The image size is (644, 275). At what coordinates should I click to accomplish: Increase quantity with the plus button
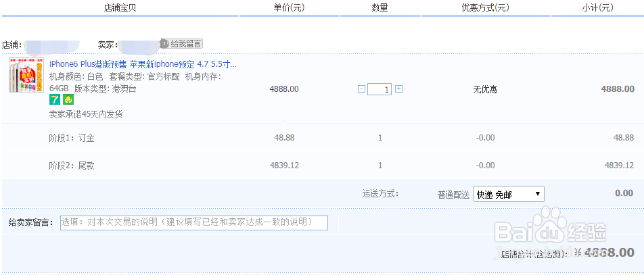(x=398, y=89)
